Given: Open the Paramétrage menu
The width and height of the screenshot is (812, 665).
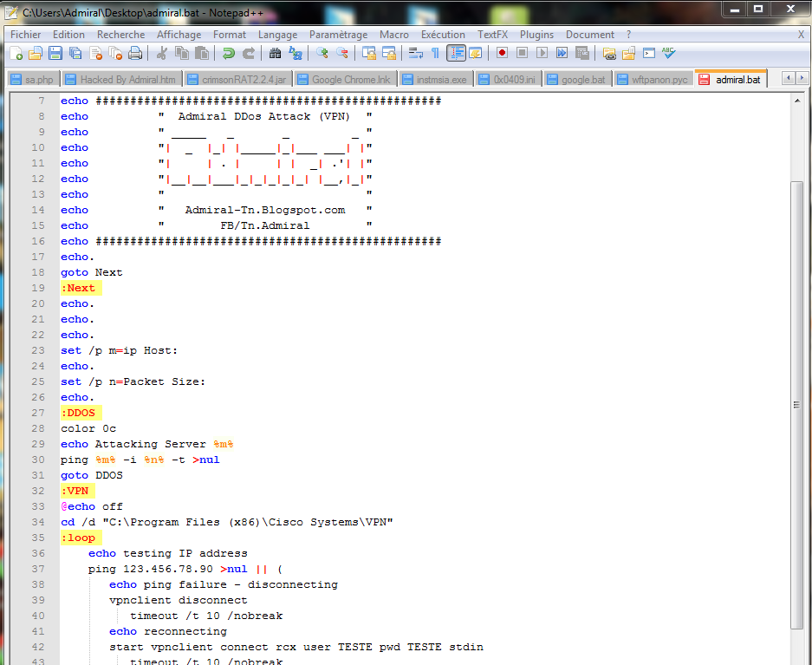Looking at the screenshot, I should 338,35.
